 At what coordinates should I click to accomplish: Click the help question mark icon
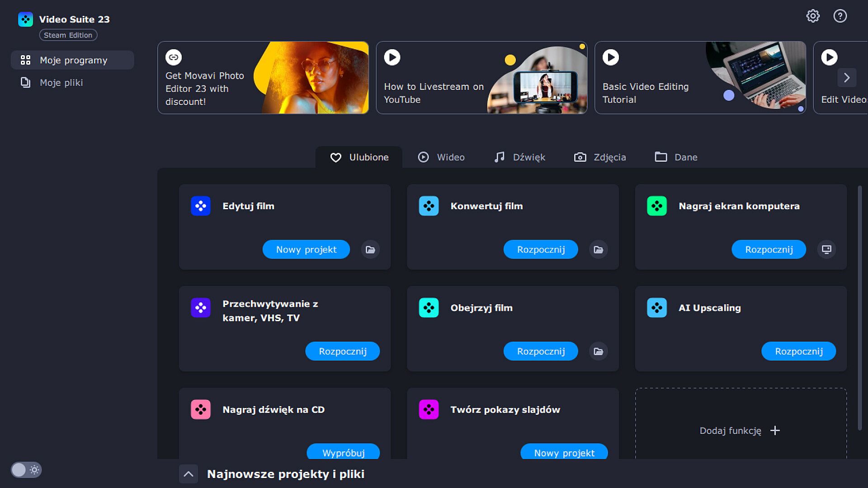[x=840, y=16]
